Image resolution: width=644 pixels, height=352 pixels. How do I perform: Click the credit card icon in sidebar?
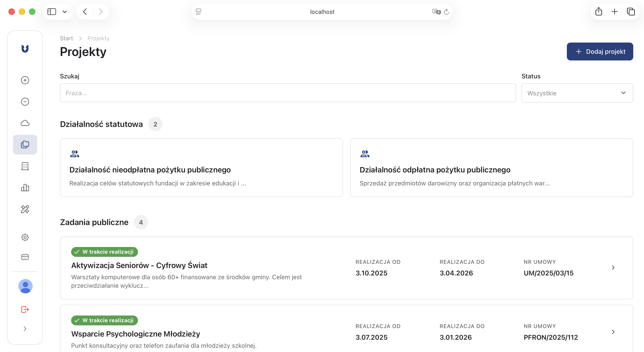point(25,257)
